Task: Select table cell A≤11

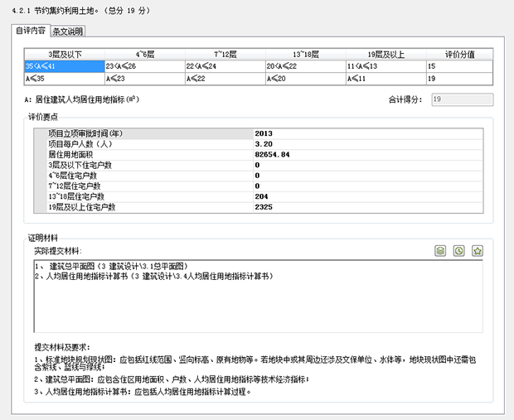Action: 386,79
